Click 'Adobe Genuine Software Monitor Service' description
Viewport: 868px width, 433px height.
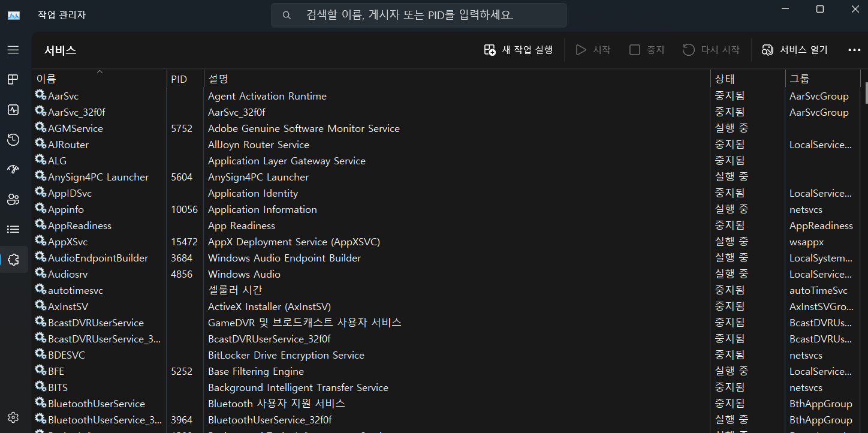(304, 128)
